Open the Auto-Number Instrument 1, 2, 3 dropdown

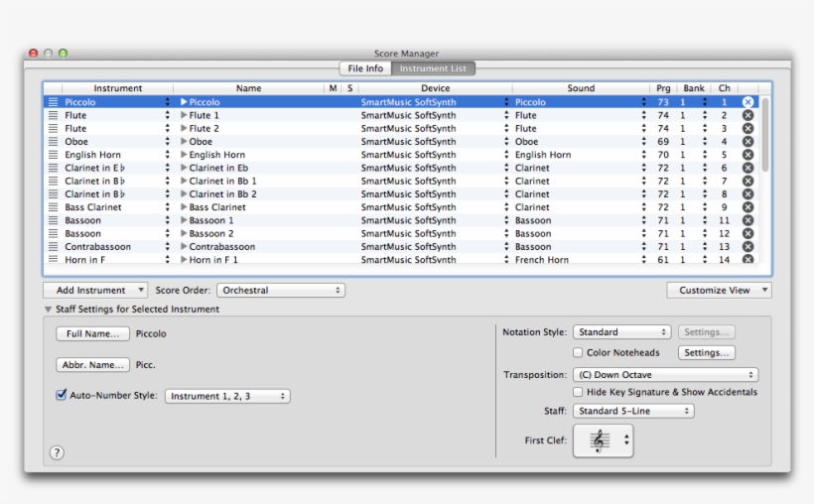point(227,396)
